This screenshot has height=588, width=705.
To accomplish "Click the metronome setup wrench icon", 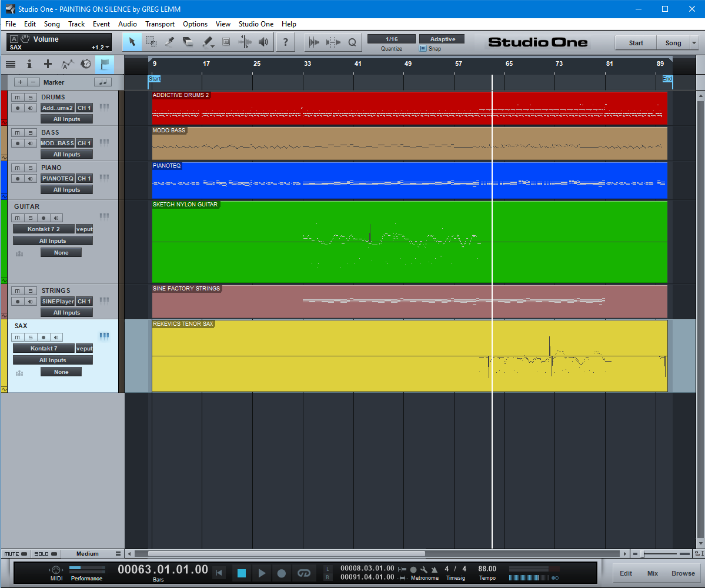I will 423,569.
